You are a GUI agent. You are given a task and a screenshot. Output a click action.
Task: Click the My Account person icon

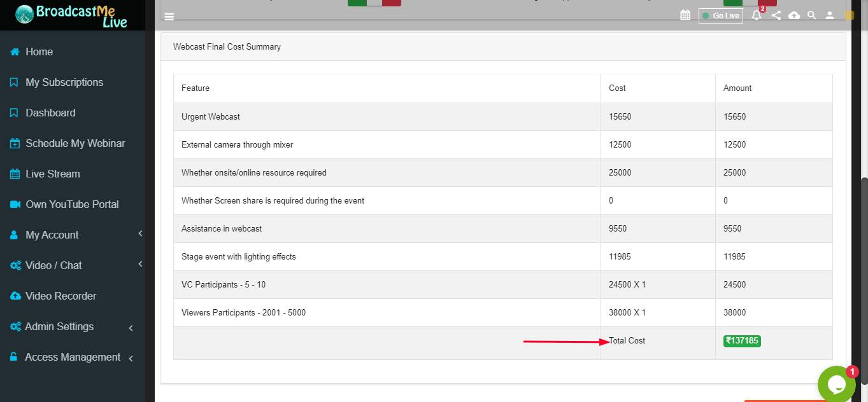click(14, 235)
